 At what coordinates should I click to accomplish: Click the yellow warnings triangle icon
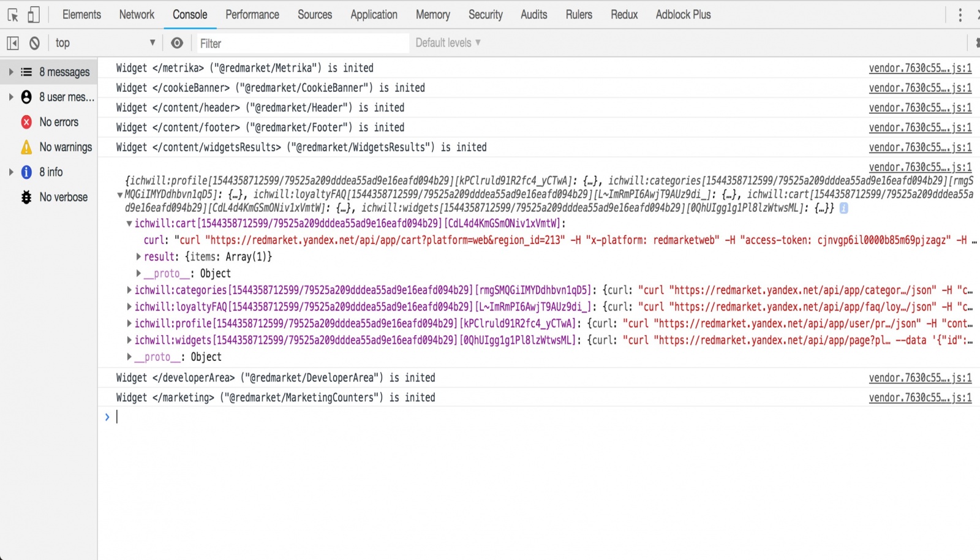point(26,147)
